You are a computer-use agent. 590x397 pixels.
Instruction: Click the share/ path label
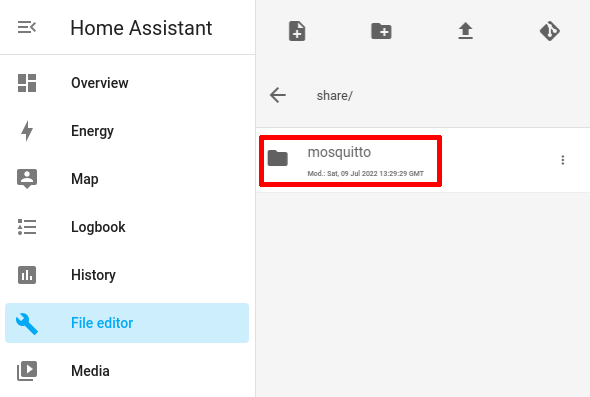(x=335, y=96)
